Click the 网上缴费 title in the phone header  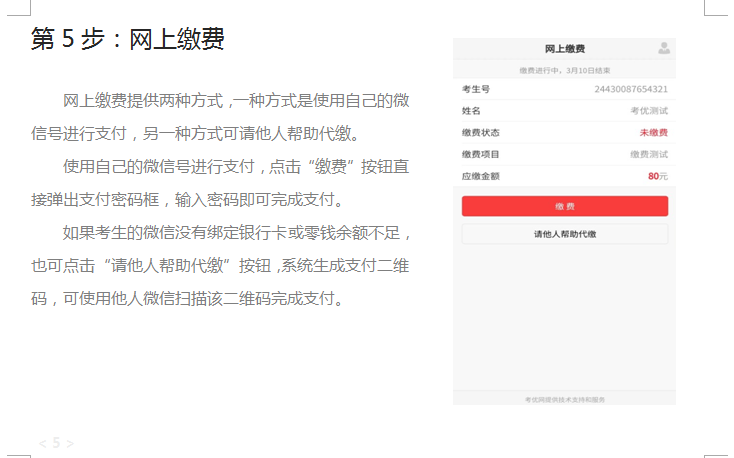point(565,49)
